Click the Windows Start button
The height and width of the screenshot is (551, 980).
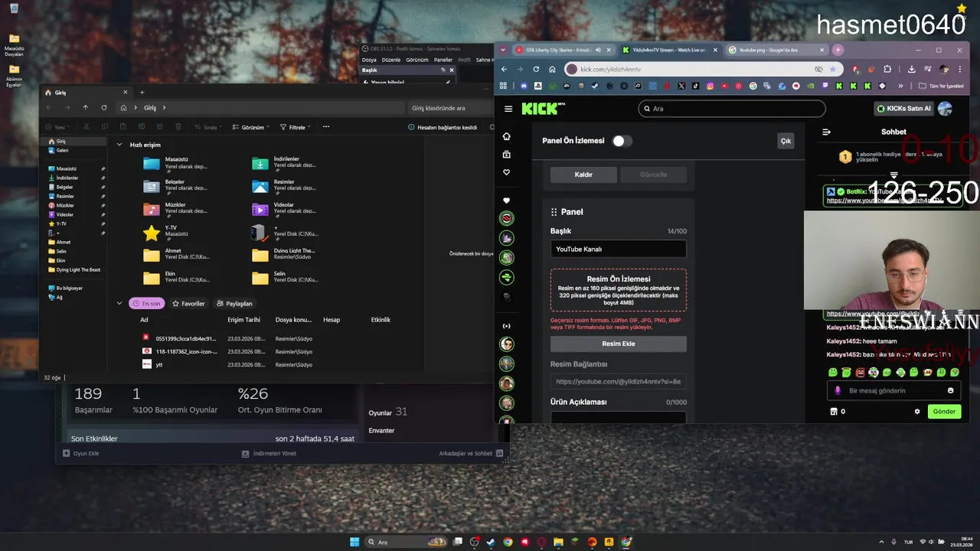pos(354,542)
